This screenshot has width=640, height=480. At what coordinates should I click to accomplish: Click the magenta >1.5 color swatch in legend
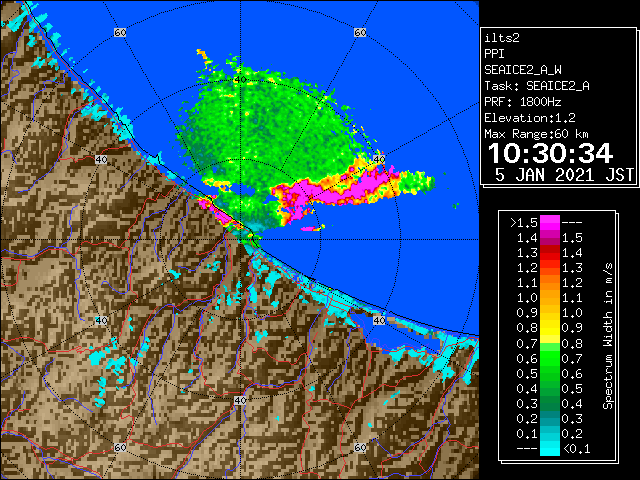point(549,223)
